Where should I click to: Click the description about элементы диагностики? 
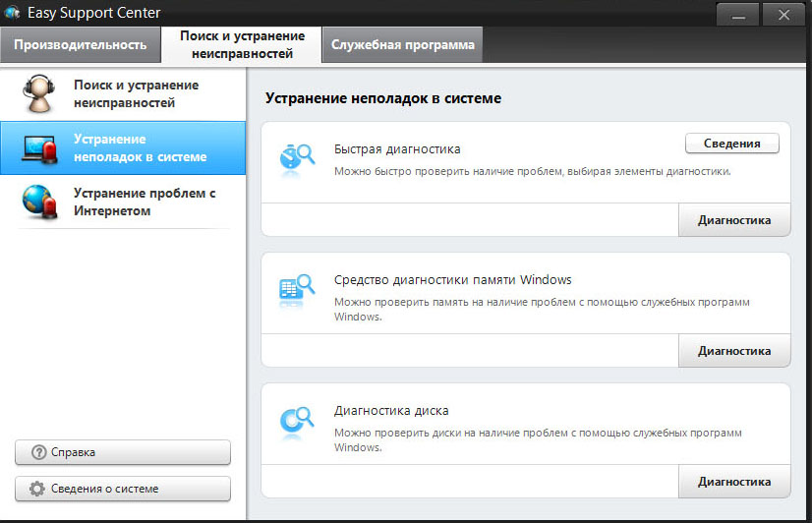(533, 171)
